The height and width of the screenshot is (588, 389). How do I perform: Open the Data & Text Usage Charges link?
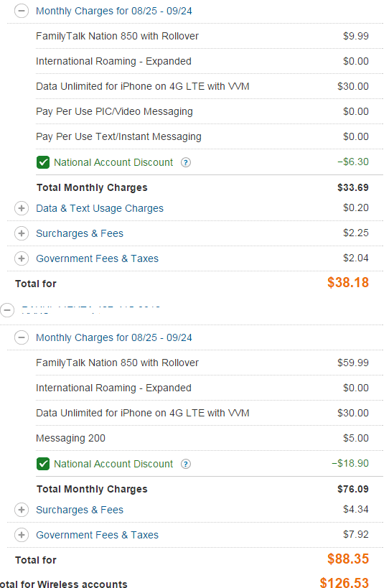coord(100,208)
